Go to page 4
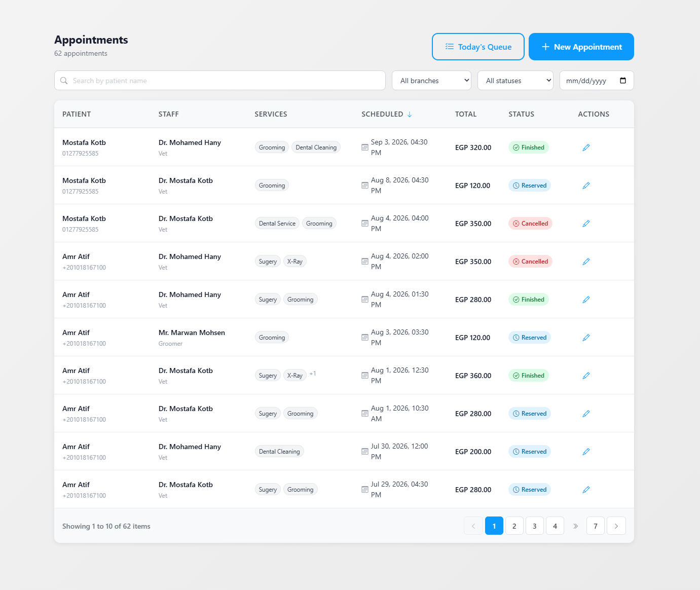Viewport: 700px width, 590px height. click(x=555, y=526)
